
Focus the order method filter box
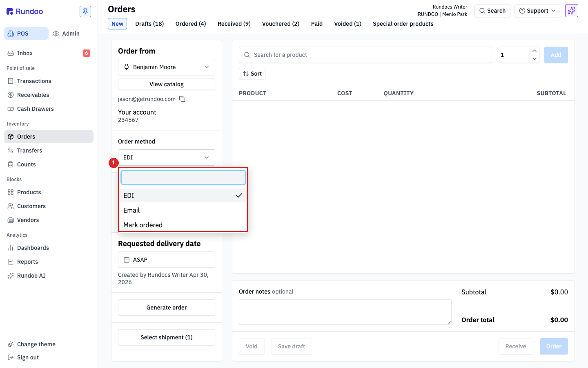pos(183,177)
